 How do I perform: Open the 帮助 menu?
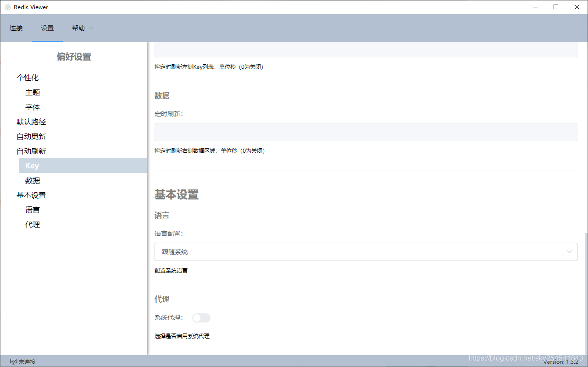83,28
